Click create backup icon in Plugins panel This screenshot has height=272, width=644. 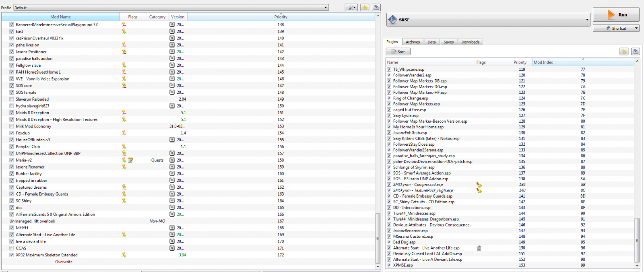[x=635, y=52]
